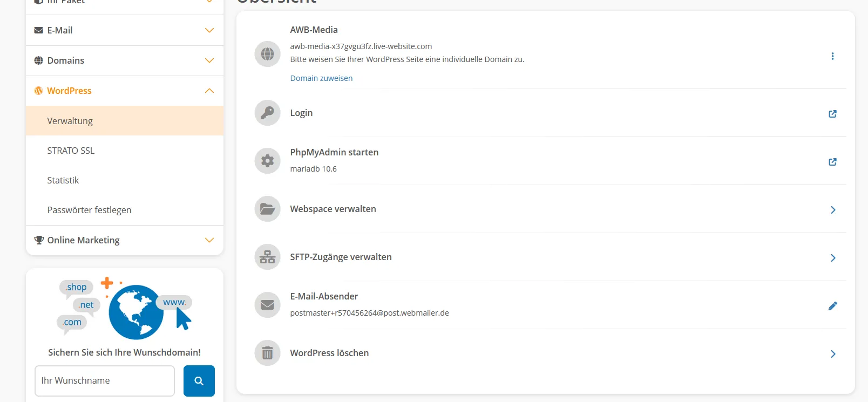Viewport: 868px width, 402px height.
Task: Open the three-dot menu for AWB-Media
Action: [x=833, y=56]
